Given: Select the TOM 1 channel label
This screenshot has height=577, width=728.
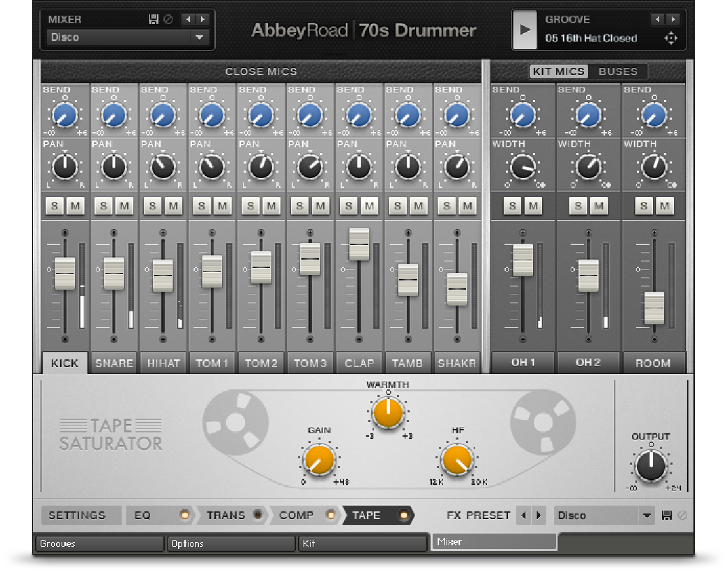Looking at the screenshot, I should [x=212, y=363].
